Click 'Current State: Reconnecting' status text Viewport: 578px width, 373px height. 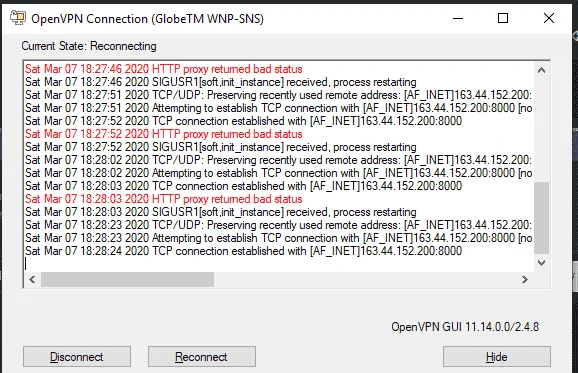[x=89, y=46]
